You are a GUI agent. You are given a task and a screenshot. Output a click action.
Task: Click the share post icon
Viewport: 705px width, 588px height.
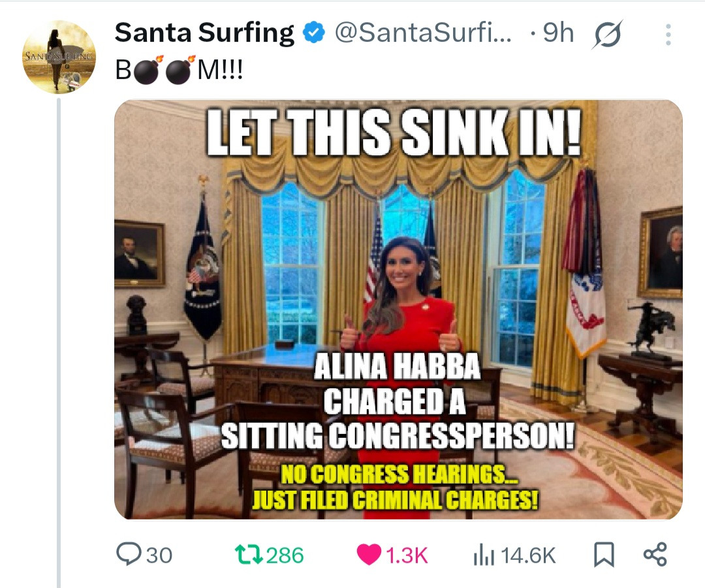click(x=655, y=554)
